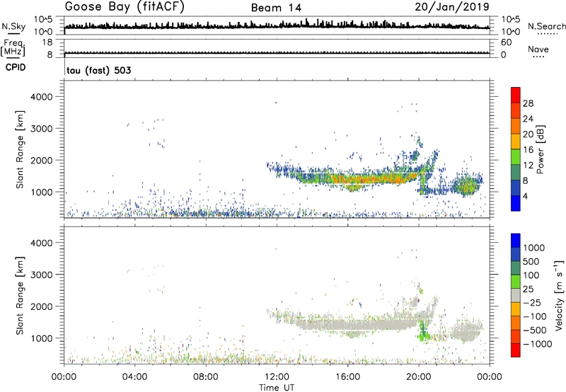Click the 12 value on the power colorbar

pyautogui.click(x=528, y=166)
